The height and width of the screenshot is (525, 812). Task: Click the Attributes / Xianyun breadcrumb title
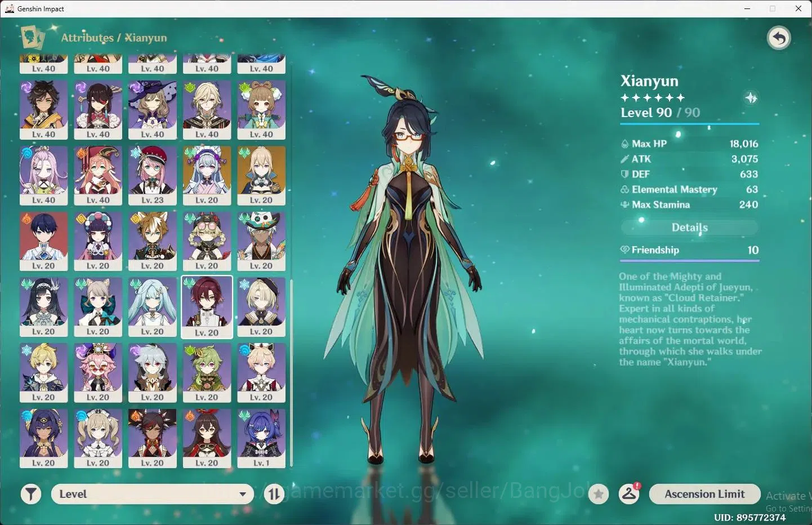pyautogui.click(x=114, y=38)
